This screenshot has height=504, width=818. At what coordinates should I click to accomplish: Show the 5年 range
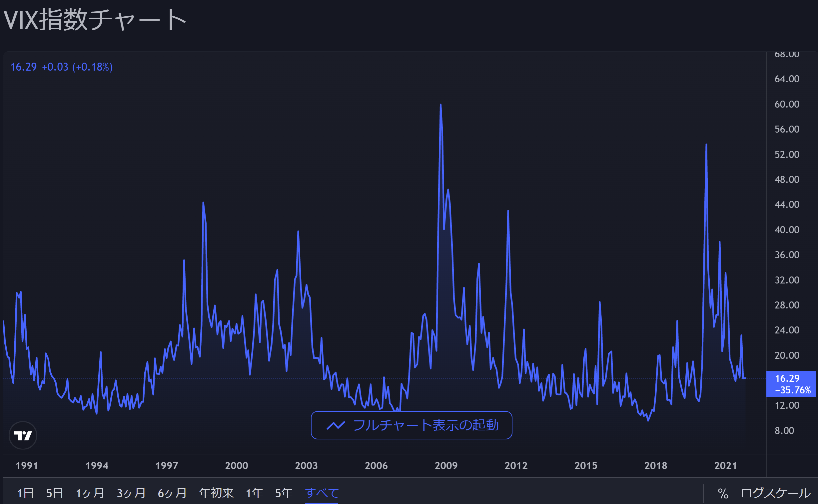pyautogui.click(x=284, y=493)
